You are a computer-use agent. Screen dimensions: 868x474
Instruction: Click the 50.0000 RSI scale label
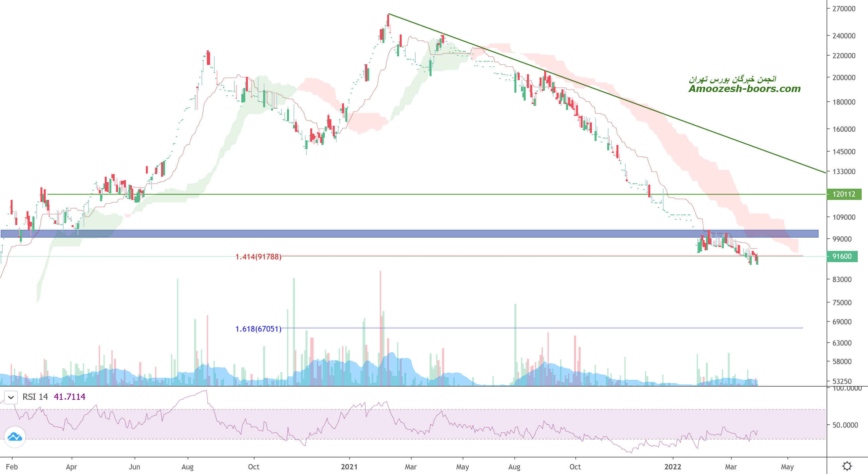(x=845, y=425)
